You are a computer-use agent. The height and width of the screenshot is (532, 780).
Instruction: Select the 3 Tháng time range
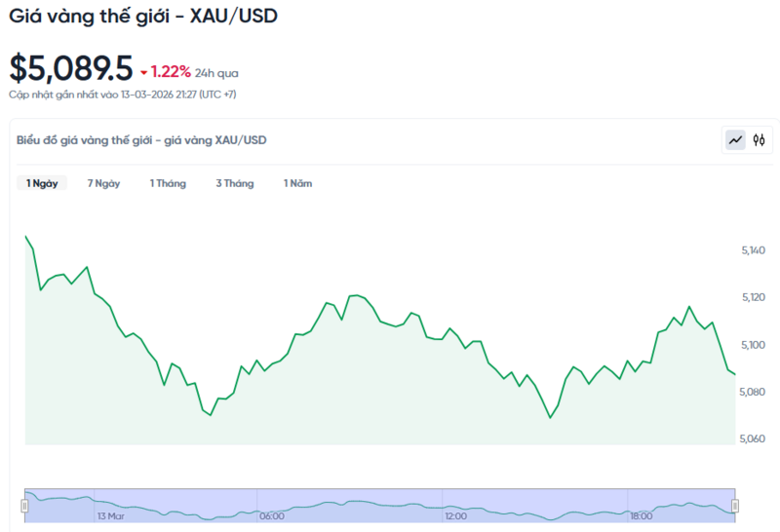coord(235,183)
